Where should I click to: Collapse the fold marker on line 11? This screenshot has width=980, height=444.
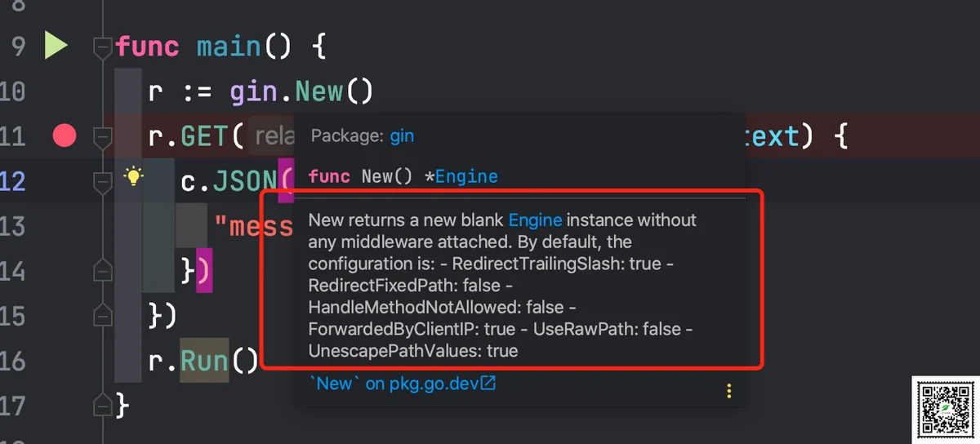coord(102,137)
